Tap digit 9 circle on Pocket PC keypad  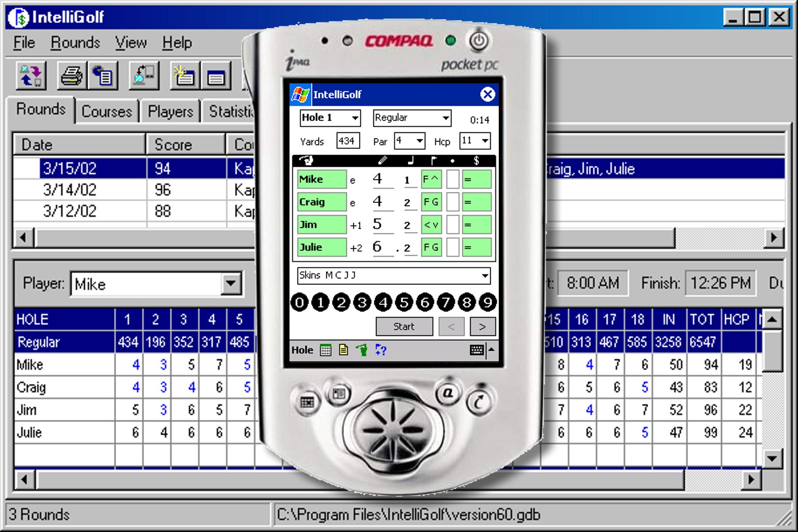point(488,303)
